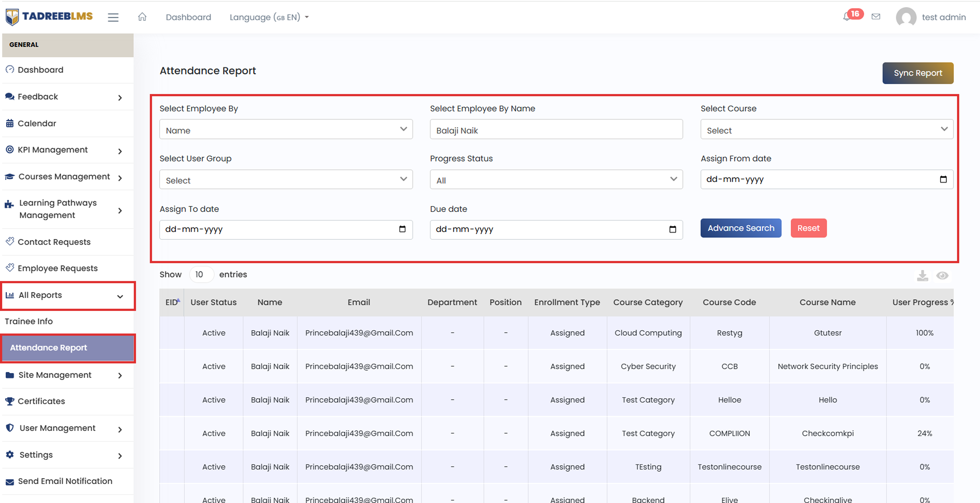This screenshot has width=980, height=503.
Task: Click the Cyber Security category cell
Action: [648, 366]
